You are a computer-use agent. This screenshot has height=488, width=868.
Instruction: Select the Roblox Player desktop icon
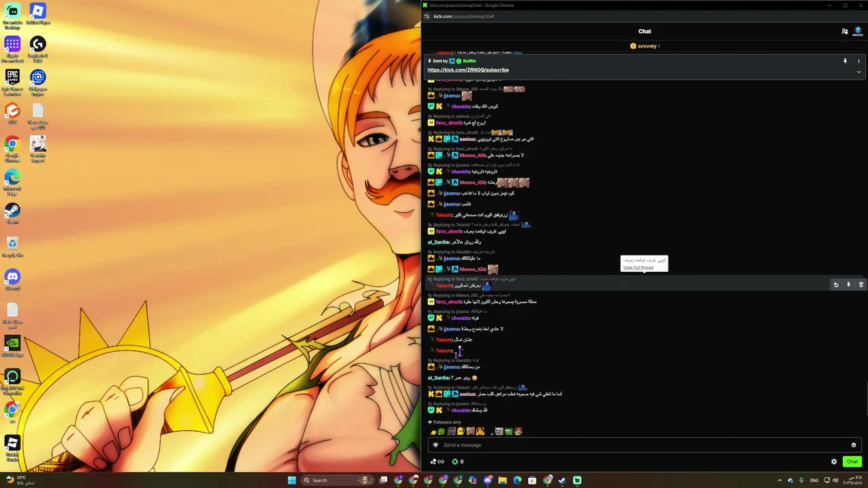click(38, 15)
